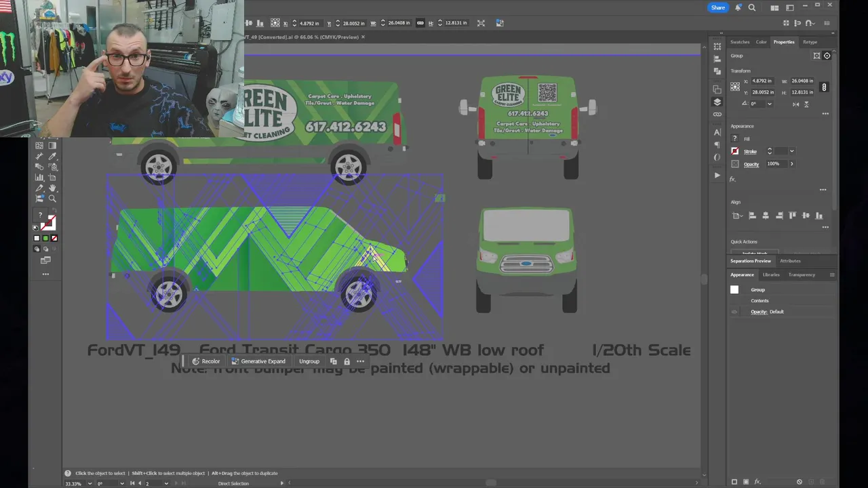Image resolution: width=868 pixels, height=488 pixels.
Task: Set color fill mode button
Action: (x=37, y=238)
